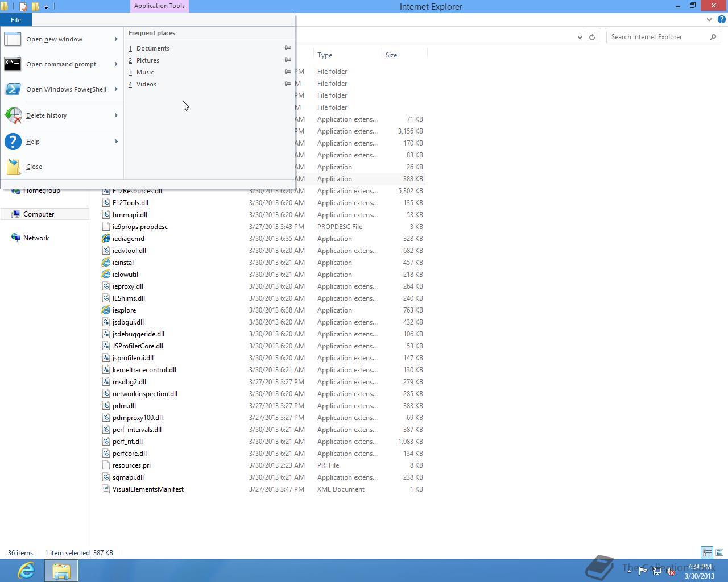728x582 pixels.
Task: Select hmmapi.dll in the file list
Action: 130,215
